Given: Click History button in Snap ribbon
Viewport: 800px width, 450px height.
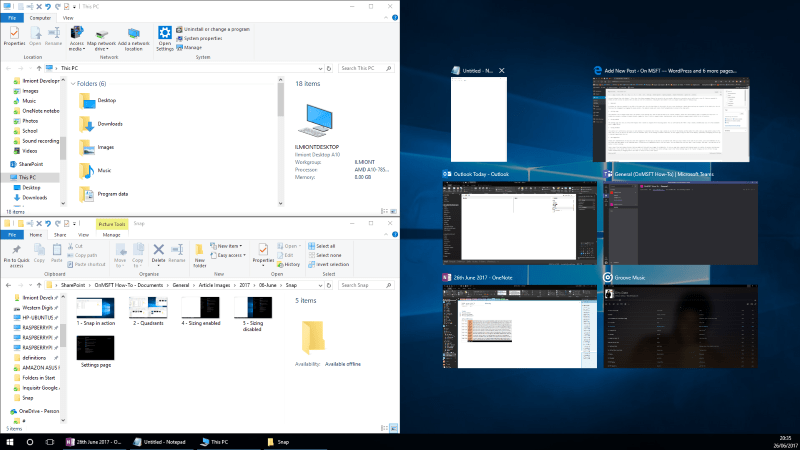Looking at the screenshot, I should [289, 264].
